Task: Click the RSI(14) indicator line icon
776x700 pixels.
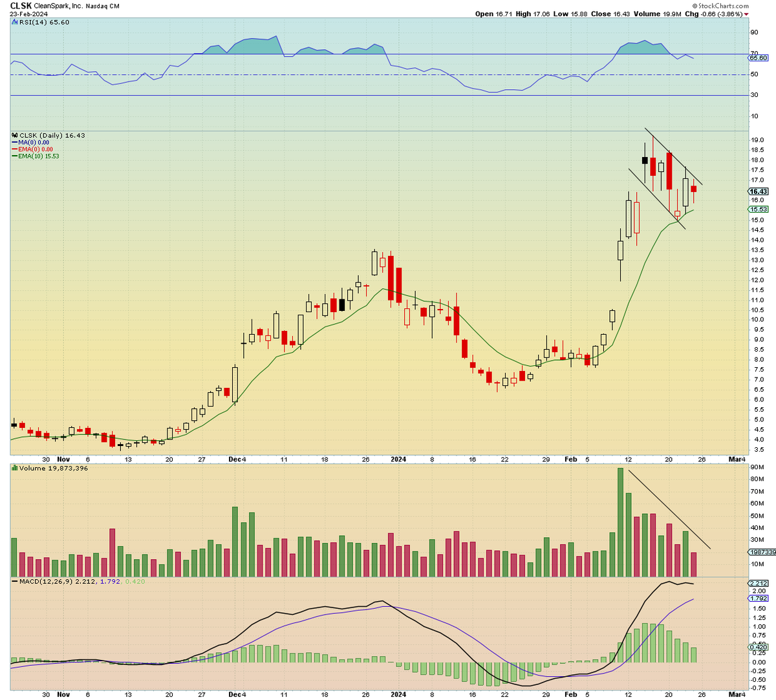Action: pyautogui.click(x=15, y=21)
